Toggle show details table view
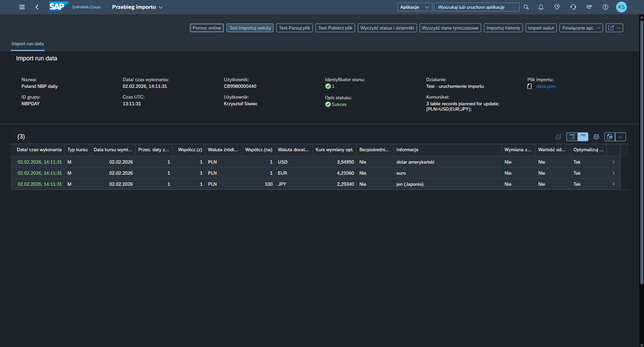The image size is (644, 347). point(572,137)
